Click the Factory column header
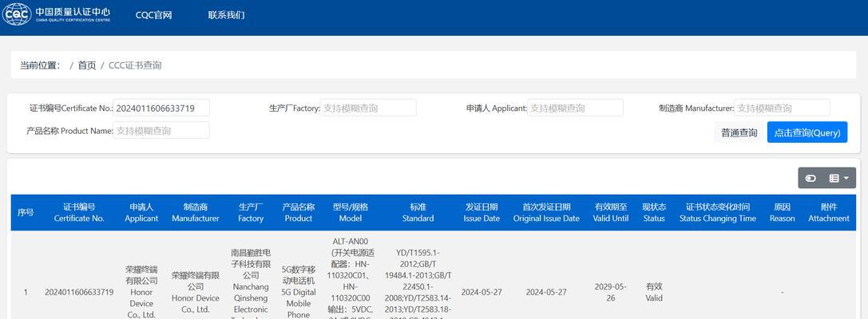Image resolution: width=868 pixels, height=319 pixels. click(251, 213)
